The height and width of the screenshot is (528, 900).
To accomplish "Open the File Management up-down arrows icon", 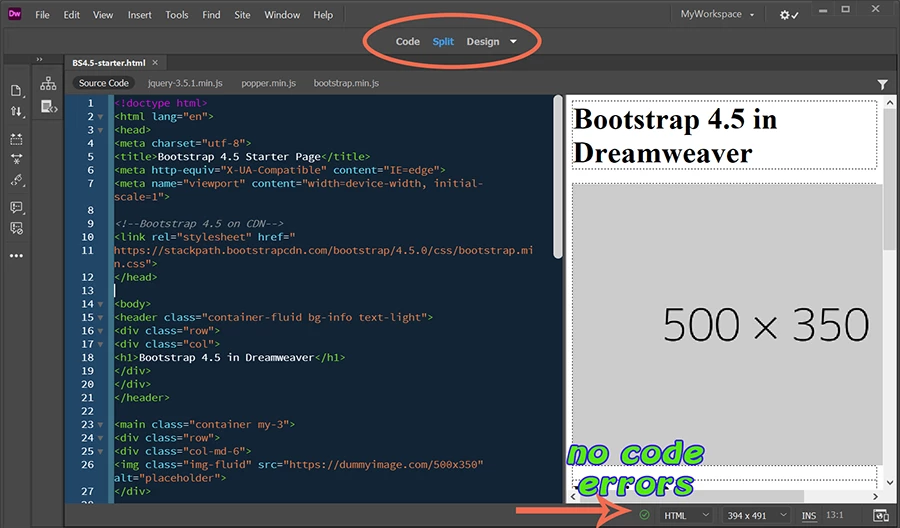I will (x=16, y=111).
